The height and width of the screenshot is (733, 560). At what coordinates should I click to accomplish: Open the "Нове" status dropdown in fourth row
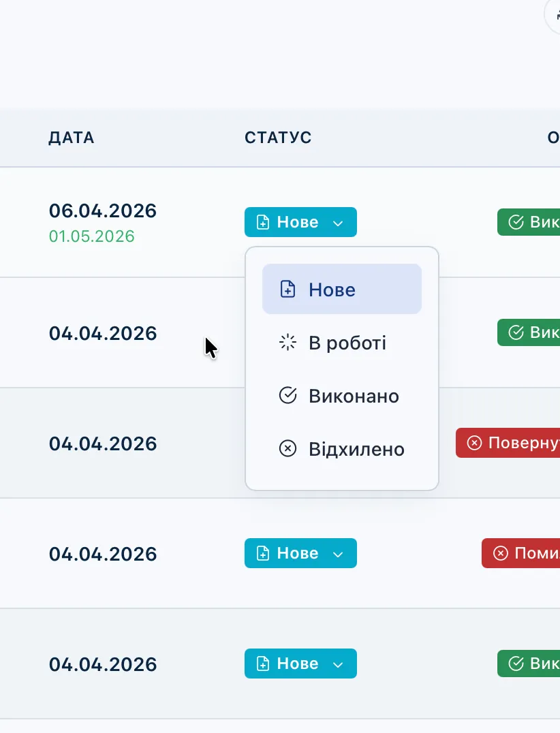pyautogui.click(x=300, y=553)
